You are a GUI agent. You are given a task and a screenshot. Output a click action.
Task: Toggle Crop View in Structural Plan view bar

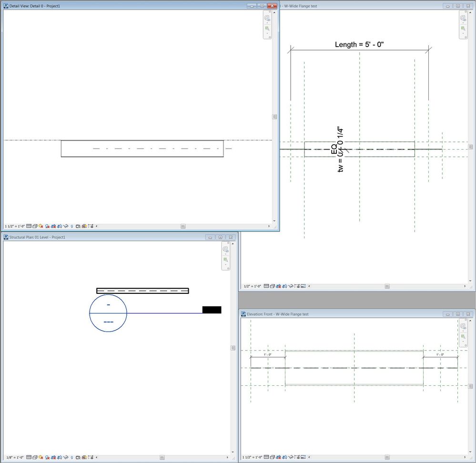click(x=53, y=457)
